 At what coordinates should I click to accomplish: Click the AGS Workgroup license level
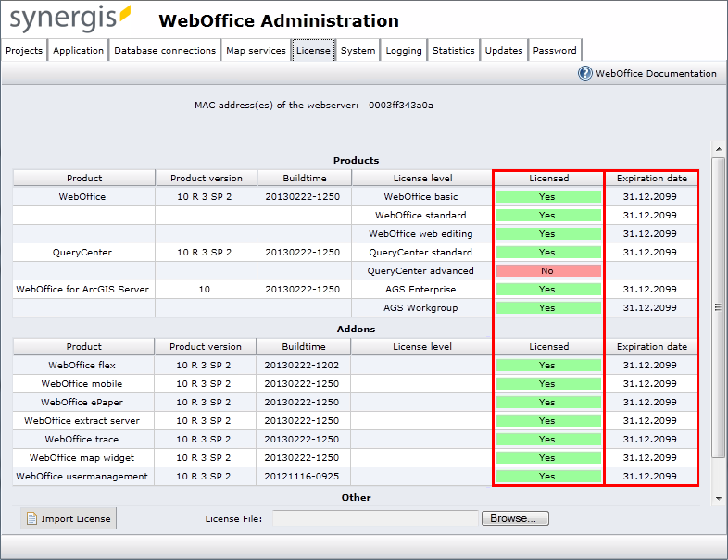[420, 308]
